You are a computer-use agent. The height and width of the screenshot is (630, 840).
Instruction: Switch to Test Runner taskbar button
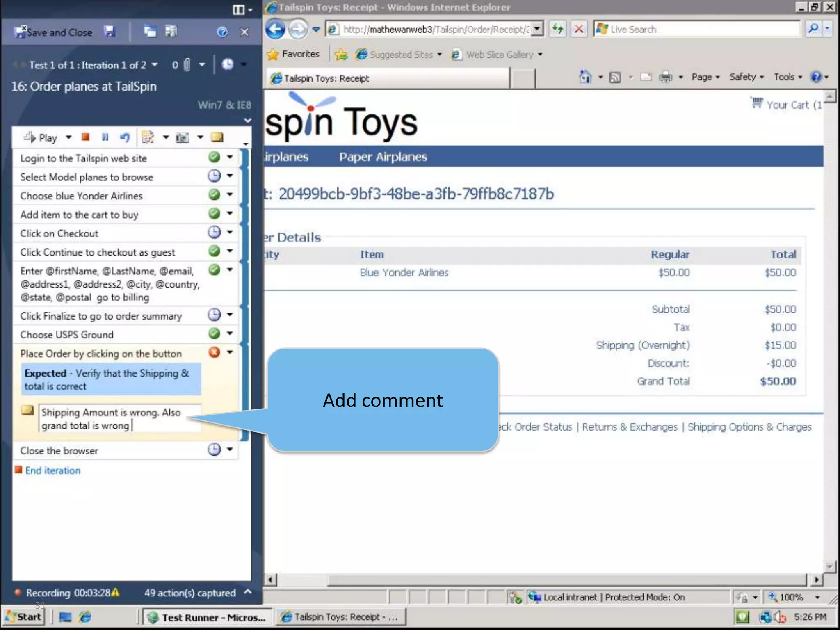207,617
